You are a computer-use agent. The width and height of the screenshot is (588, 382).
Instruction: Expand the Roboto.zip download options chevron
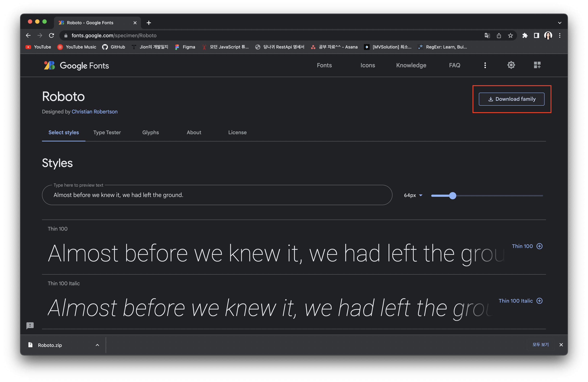pyautogui.click(x=97, y=345)
